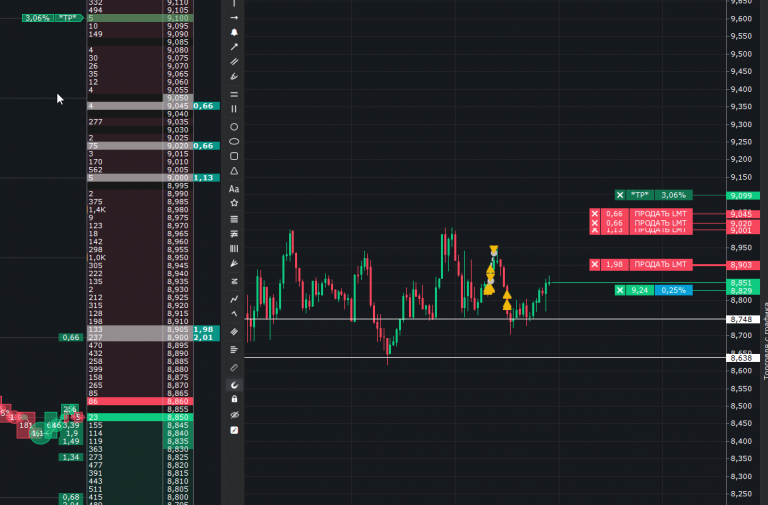This screenshot has height=505, width=768.
Task: Click the 0,25% position profit label
Action: pyautogui.click(x=673, y=290)
